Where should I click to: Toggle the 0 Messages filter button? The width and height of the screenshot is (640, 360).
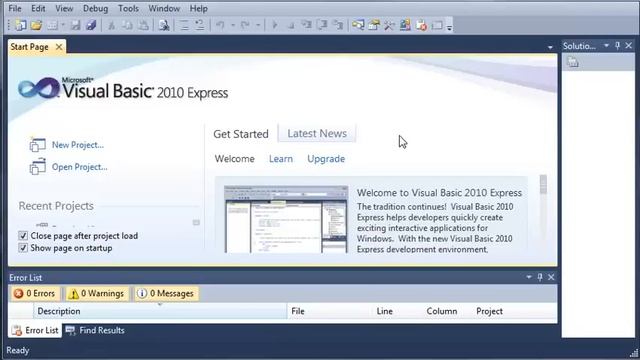(x=166, y=293)
